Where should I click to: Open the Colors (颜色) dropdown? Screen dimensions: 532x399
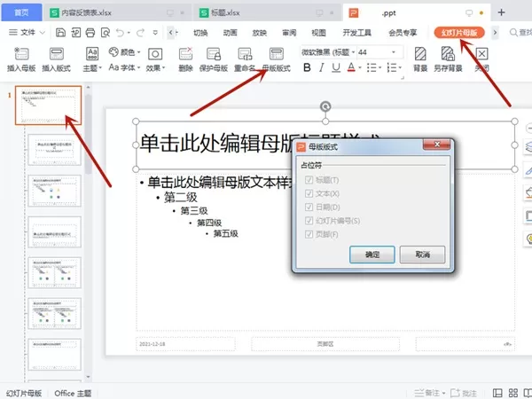pyautogui.click(x=124, y=52)
